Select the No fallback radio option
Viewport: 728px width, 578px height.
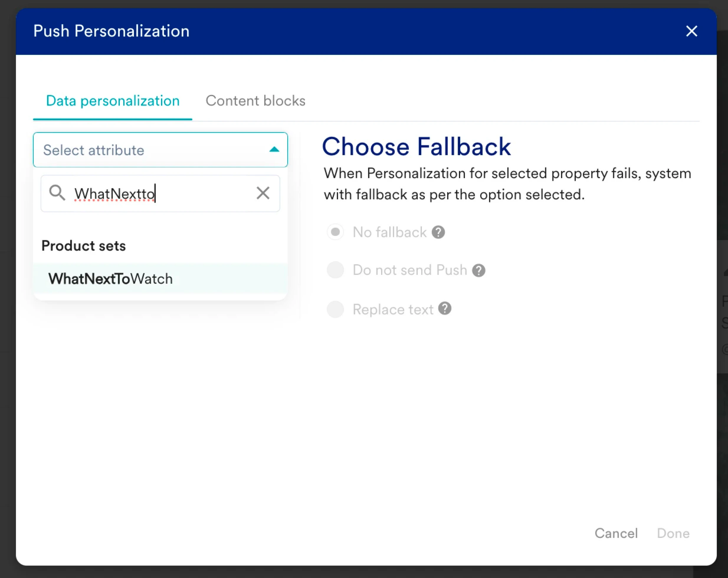(335, 232)
